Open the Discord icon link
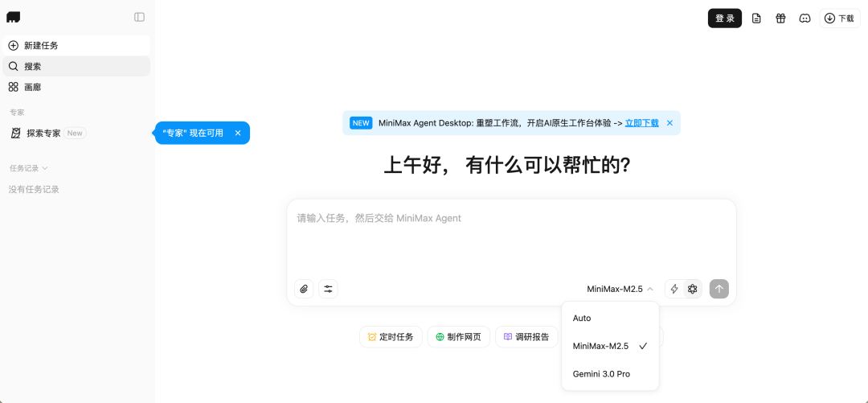Image resolution: width=868 pixels, height=403 pixels. (805, 19)
